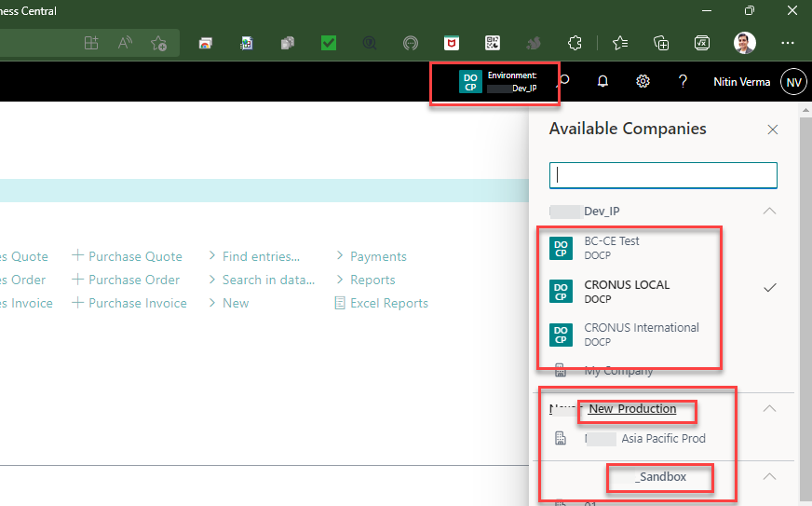Expand the Payments menu item

377,256
